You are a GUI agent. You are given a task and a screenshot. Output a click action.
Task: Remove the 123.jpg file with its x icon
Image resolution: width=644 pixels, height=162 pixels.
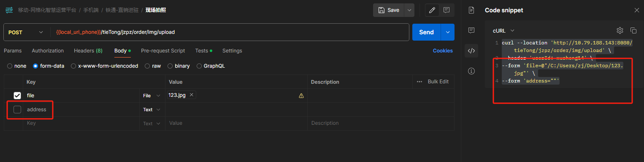[x=192, y=95]
